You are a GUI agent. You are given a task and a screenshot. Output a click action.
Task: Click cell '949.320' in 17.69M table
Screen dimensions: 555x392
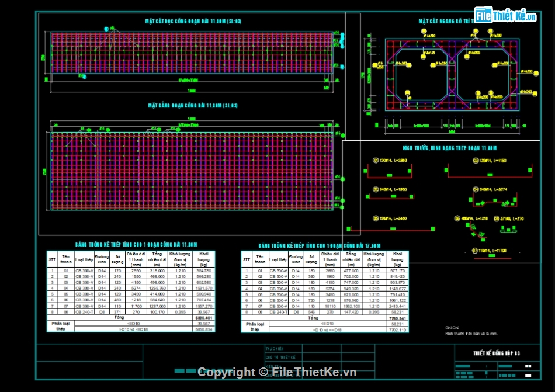pyautogui.click(x=352, y=289)
